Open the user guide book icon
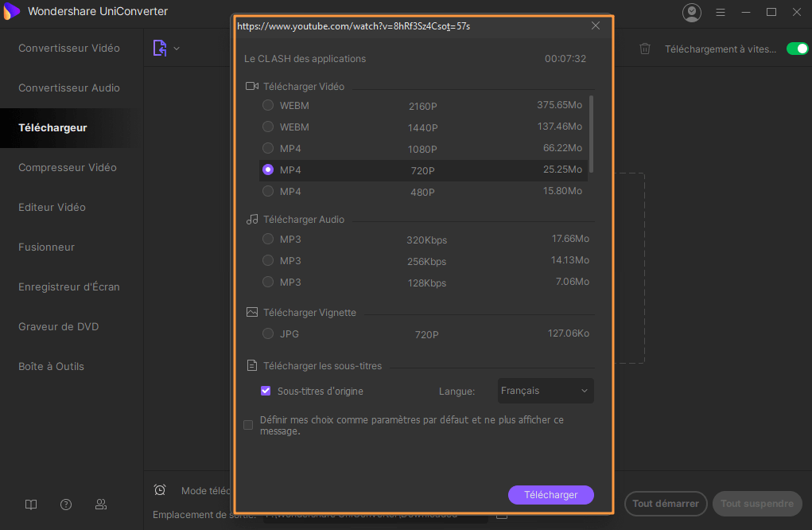The image size is (812, 530). (31, 504)
